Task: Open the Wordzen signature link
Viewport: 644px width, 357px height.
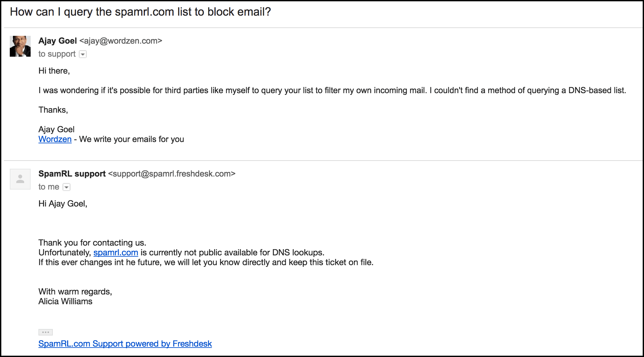Action: point(55,139)
